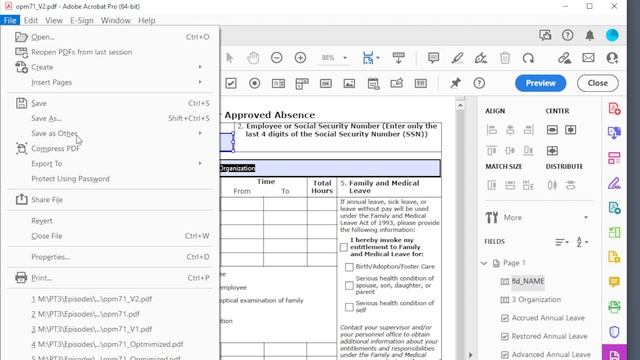Toggle 'I hereby invoke my entitlement' checkbox

tap(344, 247)
